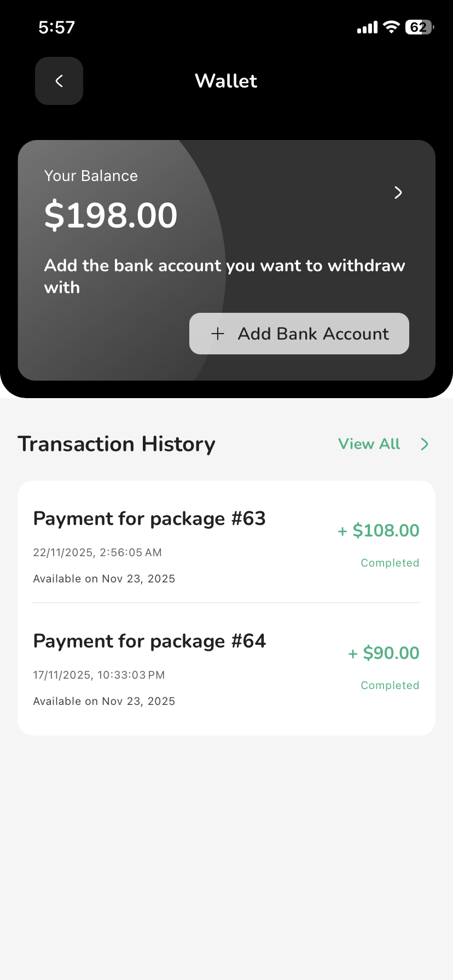
Task: Tap the cellular signal bars icon
Action: [x=368, y=27]
